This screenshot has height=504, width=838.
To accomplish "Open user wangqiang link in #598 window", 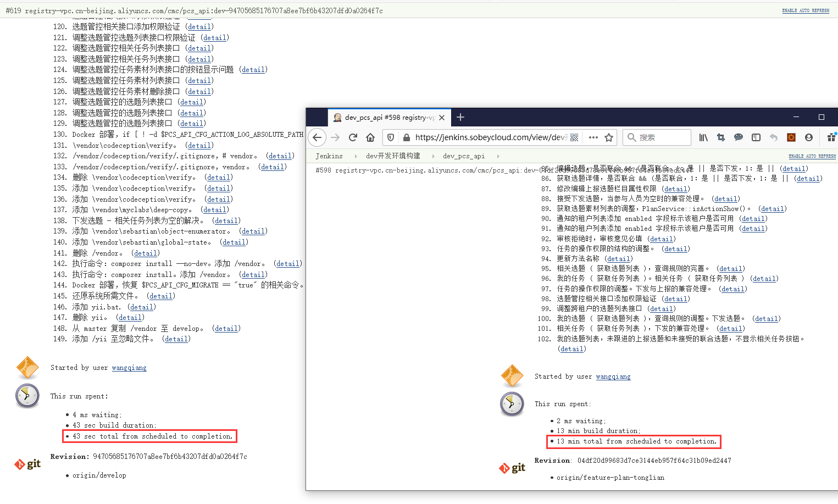I will (613, 376).
